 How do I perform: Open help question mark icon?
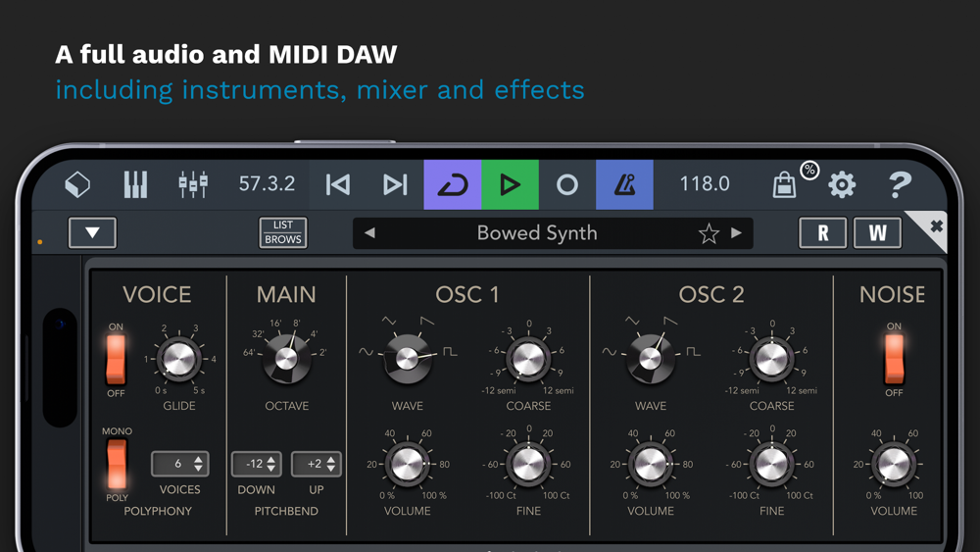[900, 185]
